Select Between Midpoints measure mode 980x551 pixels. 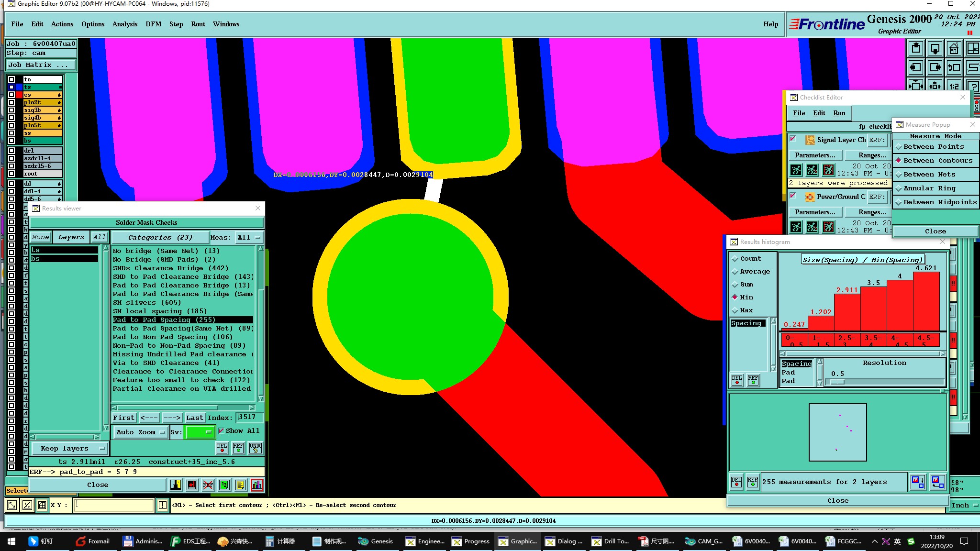(x=935, y=202)
